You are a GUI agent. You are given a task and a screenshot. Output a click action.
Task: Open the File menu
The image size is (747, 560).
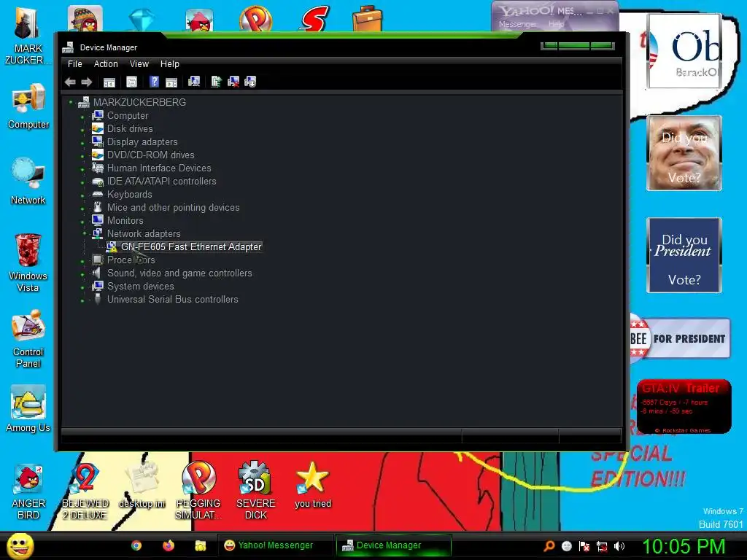pos(75,64)
